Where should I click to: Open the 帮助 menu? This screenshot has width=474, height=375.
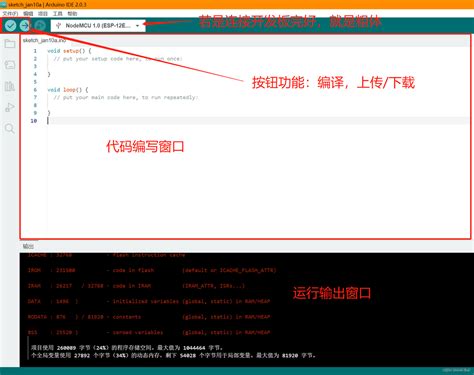[72, 14]
